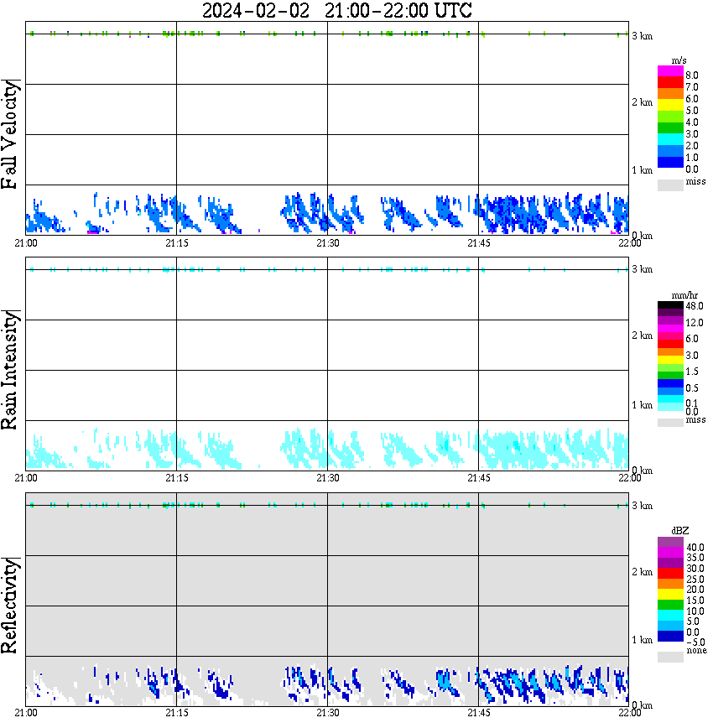Click the purple 12.0 swatch in the rain legend
This screenshot has width=713, height=728.
click(670, 321)
